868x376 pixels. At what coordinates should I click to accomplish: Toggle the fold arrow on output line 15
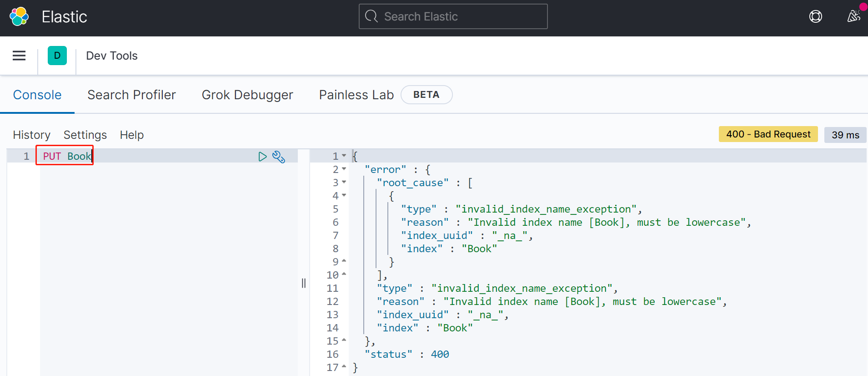344,340
